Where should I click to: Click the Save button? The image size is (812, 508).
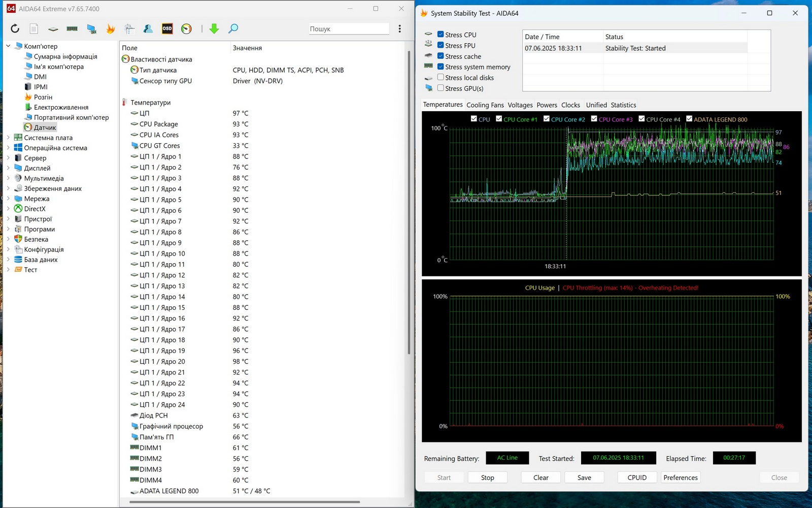coord(584,478)
